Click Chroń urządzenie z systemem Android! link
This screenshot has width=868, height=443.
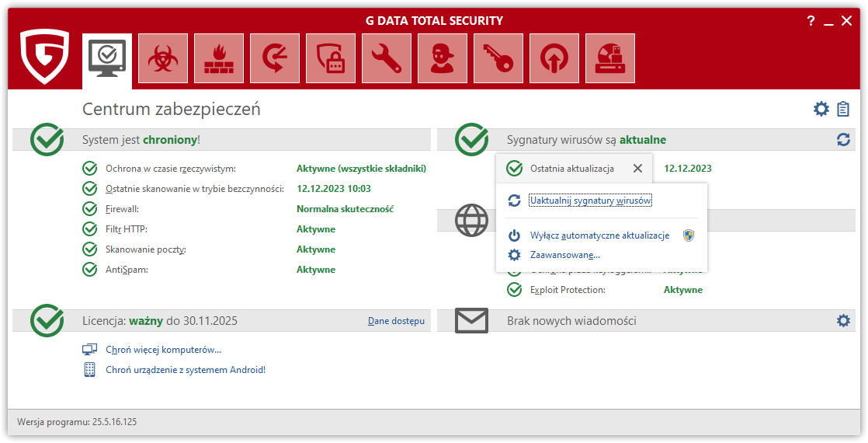click(x=186, y=370)
